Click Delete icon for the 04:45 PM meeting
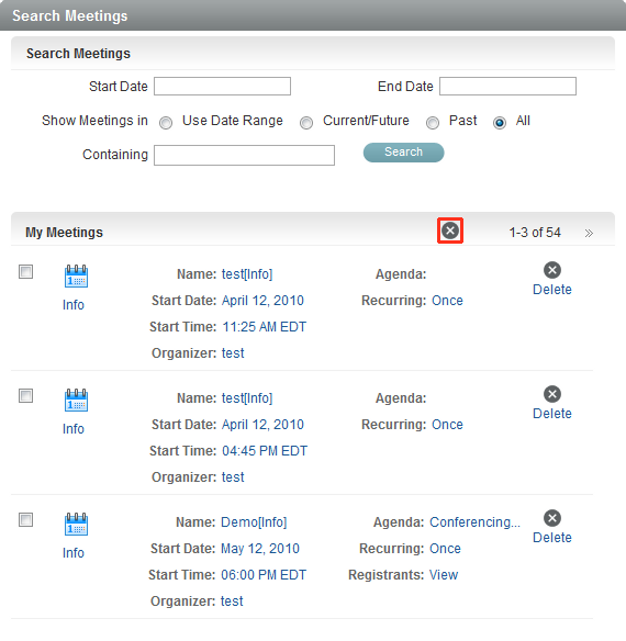Image resolution: width=626 pixels, height=641 pixels. (x=552, y=394)
